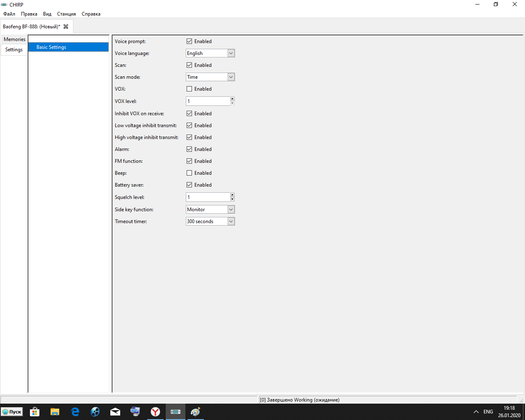
Task: Click the Завершено Working status text
Action: pos(299,400)
